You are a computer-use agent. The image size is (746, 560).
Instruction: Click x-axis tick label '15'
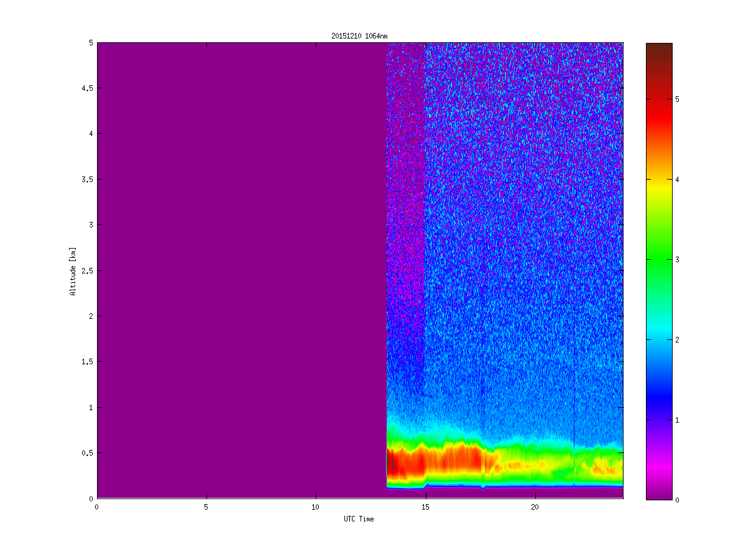point(425,507)
